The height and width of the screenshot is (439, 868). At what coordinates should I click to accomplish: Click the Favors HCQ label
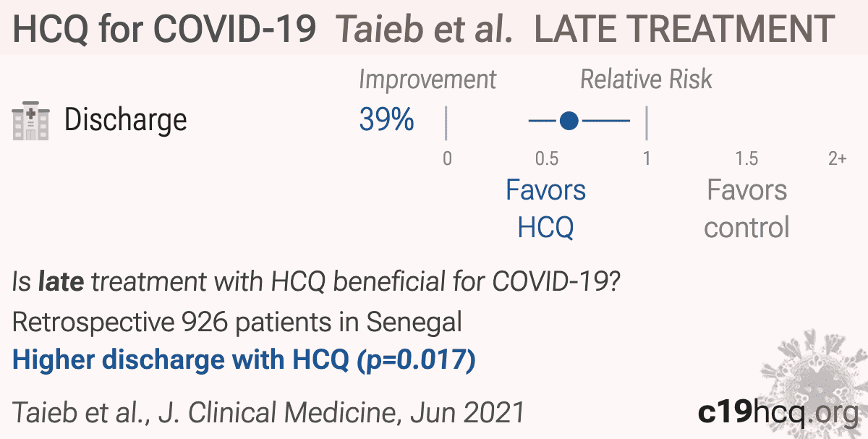[x=546, y=209]
